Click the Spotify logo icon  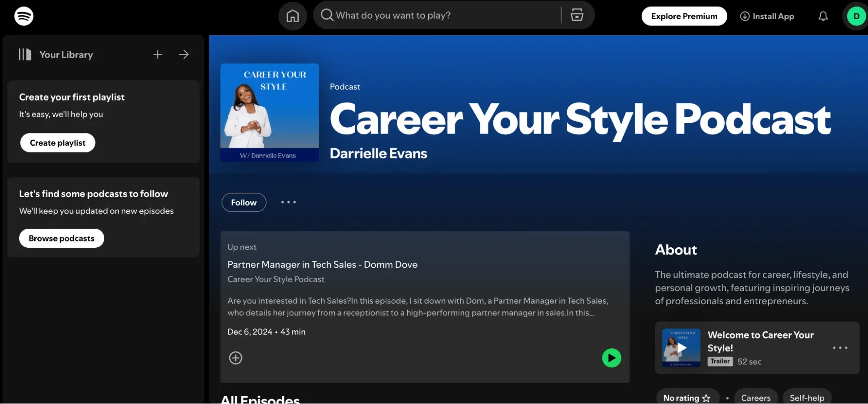(x=24, y=16)
